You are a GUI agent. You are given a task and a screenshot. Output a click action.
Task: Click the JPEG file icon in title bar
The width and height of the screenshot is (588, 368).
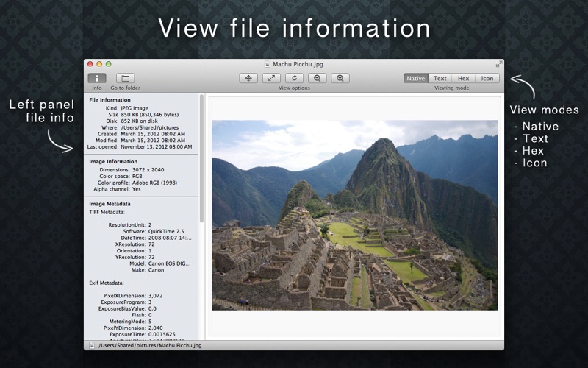point(268,64)
